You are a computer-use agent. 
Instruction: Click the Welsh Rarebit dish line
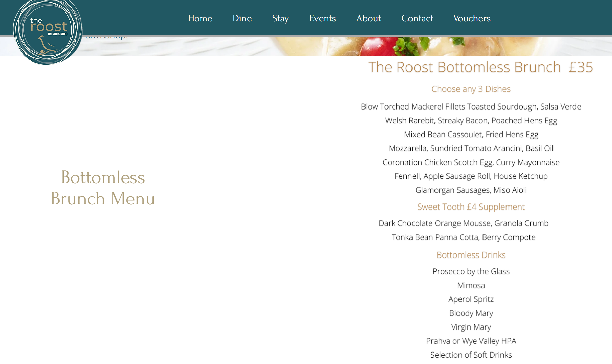pos(471,121)
